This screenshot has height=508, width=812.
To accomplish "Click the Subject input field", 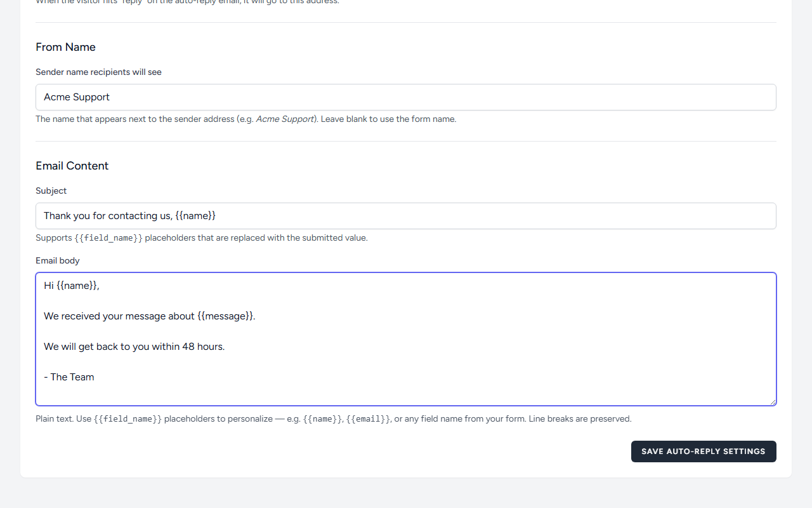I will pos(406,216).
